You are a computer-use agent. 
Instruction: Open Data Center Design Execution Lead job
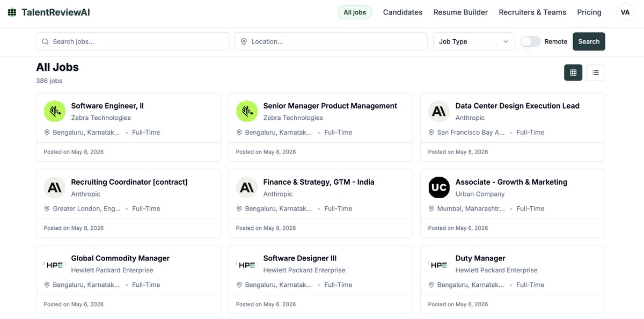pos(517,106)
